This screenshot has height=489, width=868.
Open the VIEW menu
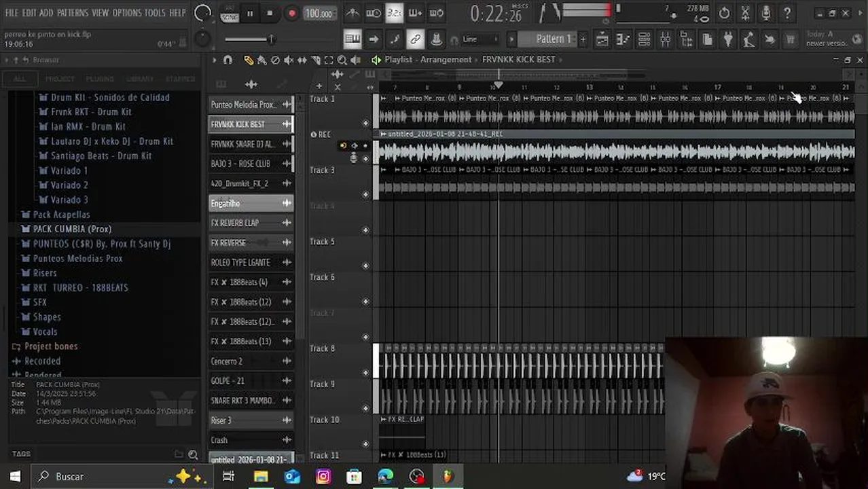coord(101,13)
